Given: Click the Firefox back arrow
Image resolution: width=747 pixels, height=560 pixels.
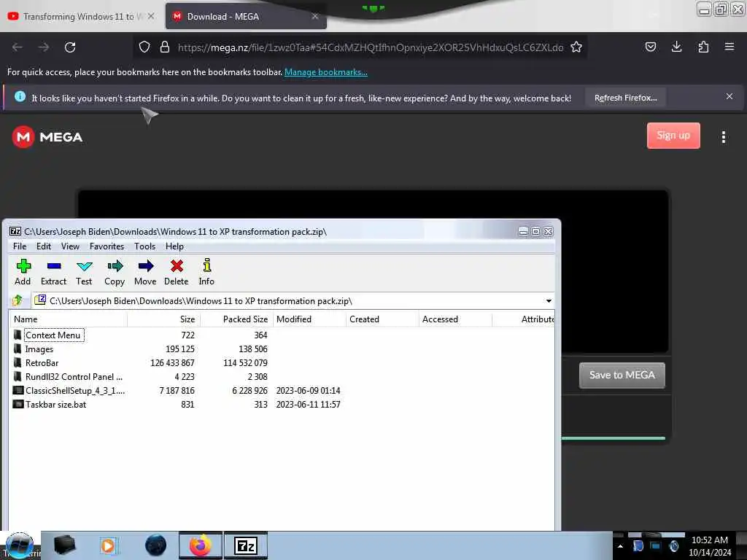Looking at the screenshot, I should click(x=18, y=47).
